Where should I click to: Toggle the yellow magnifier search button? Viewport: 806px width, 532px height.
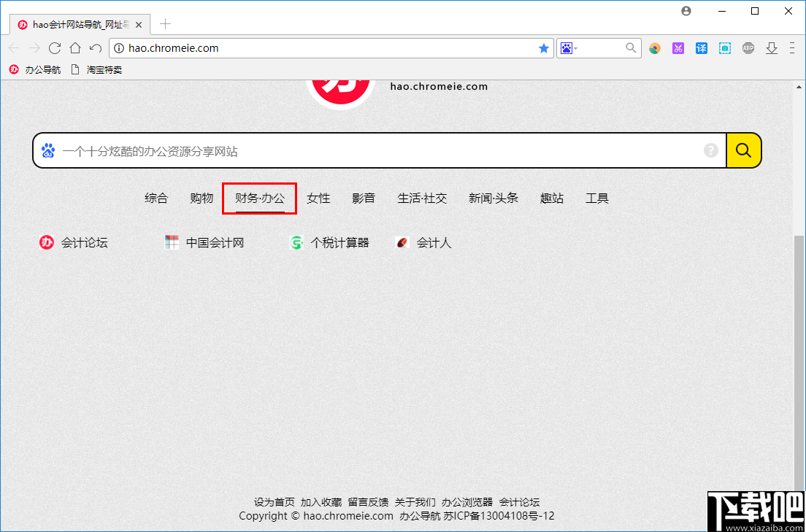[743, 150]
